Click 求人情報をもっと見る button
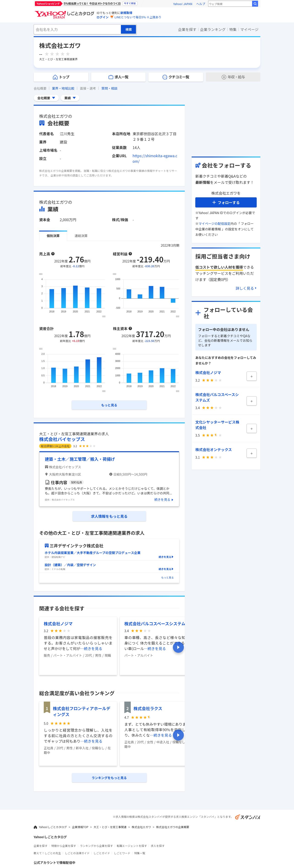This screenshot has height=868, width=294. pos(109,516)
